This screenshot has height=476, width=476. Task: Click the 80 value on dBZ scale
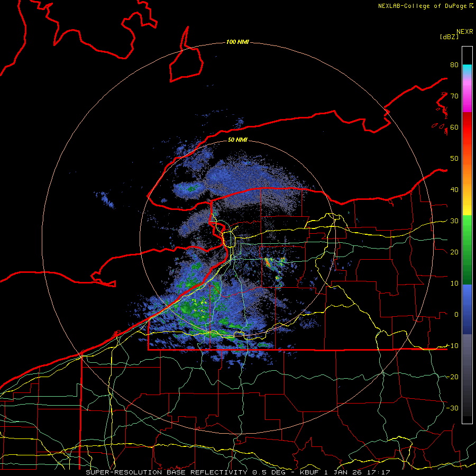point(454,65)
